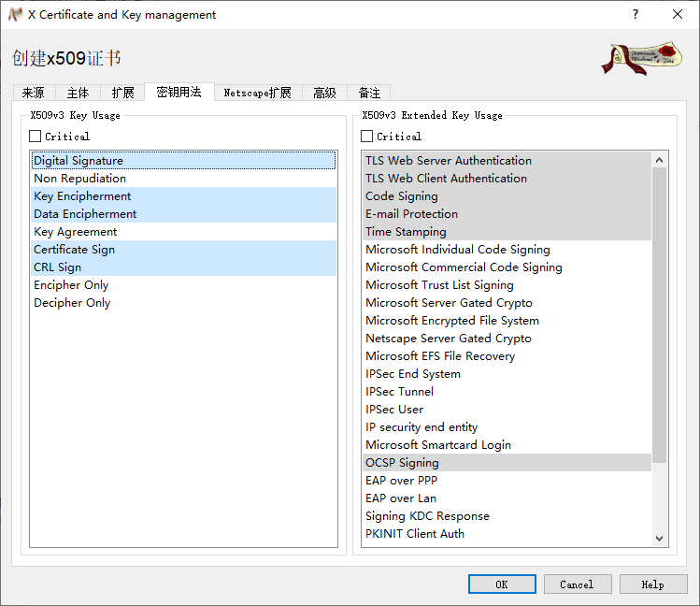Click the Cancel button
The height and width of the screenshot is (606, 700).
577,584
